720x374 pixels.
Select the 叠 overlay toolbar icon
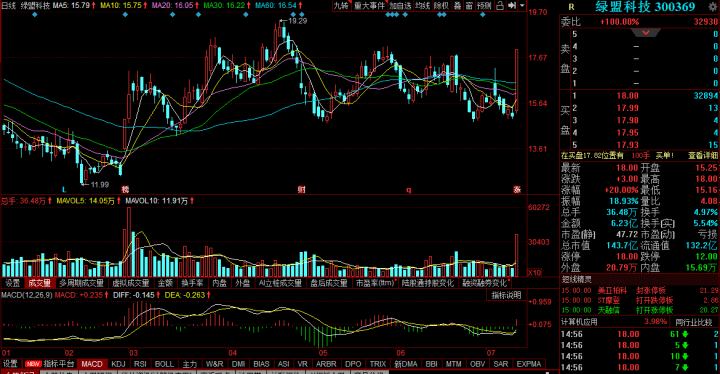tap(457, 6)
